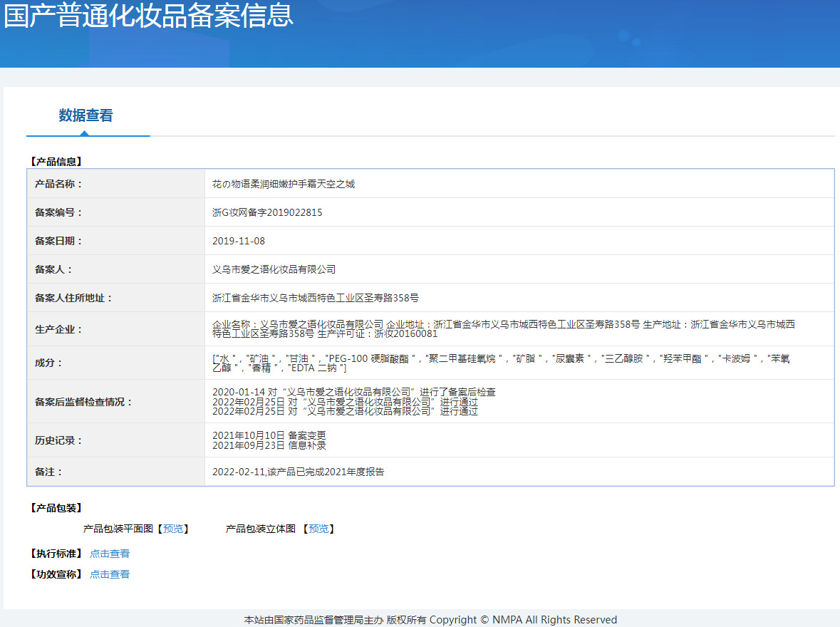Click the 产品名称 row label
The height and width of the screenshot is (627, 840).
pyautogui.click(x=58, y=184)
